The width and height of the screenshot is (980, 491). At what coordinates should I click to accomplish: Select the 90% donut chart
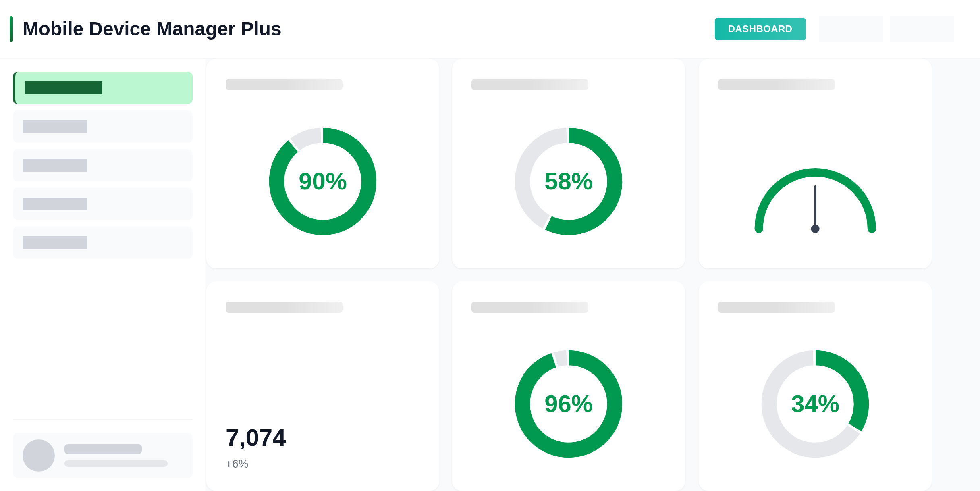pyautogui.click(x=323, y=181)
